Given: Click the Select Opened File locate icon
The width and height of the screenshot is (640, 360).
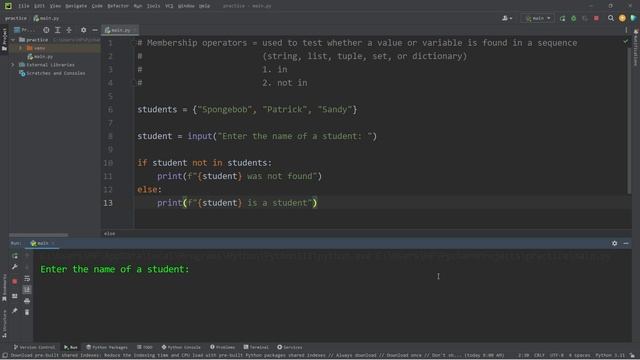Looking at the screenshot, I should 46,30.
